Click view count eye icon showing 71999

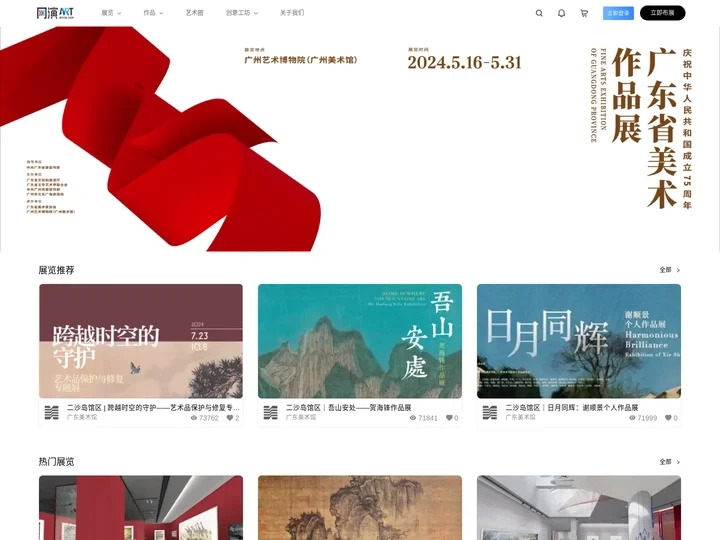click(x=632, y=418)
